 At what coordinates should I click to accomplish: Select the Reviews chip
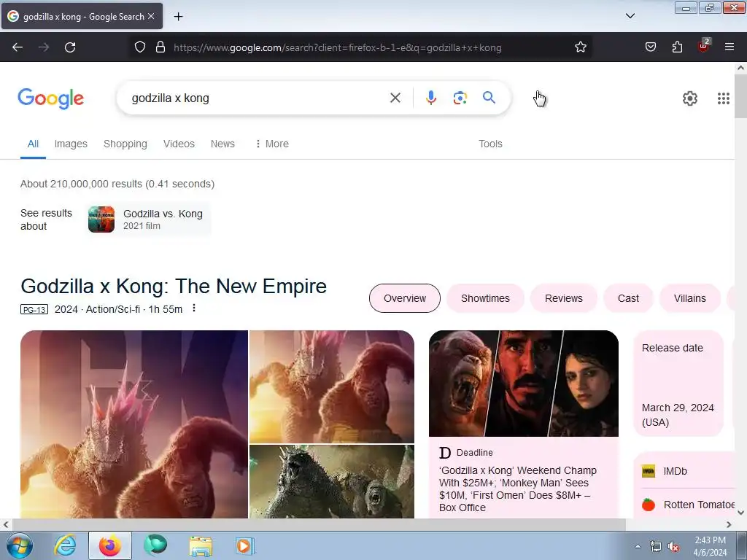(x=564, y=298)
